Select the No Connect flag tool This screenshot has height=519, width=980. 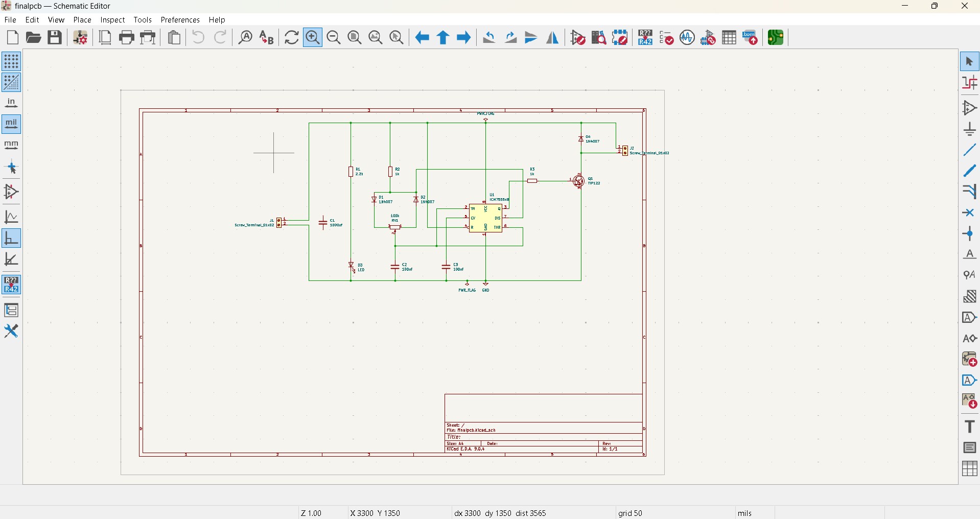click(969, 213)
